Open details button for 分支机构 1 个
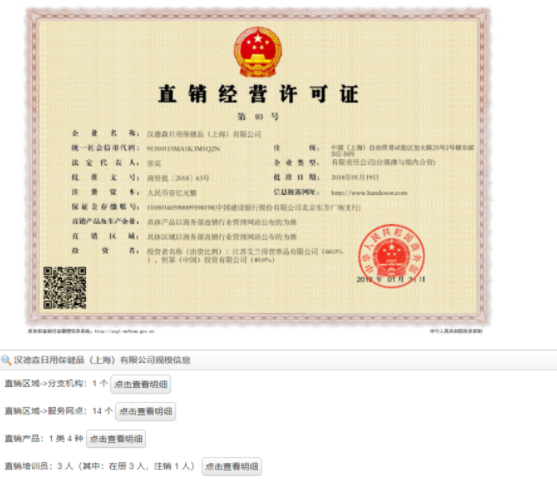This screenshot has height=479, width=557. click(x=141, y=384)
